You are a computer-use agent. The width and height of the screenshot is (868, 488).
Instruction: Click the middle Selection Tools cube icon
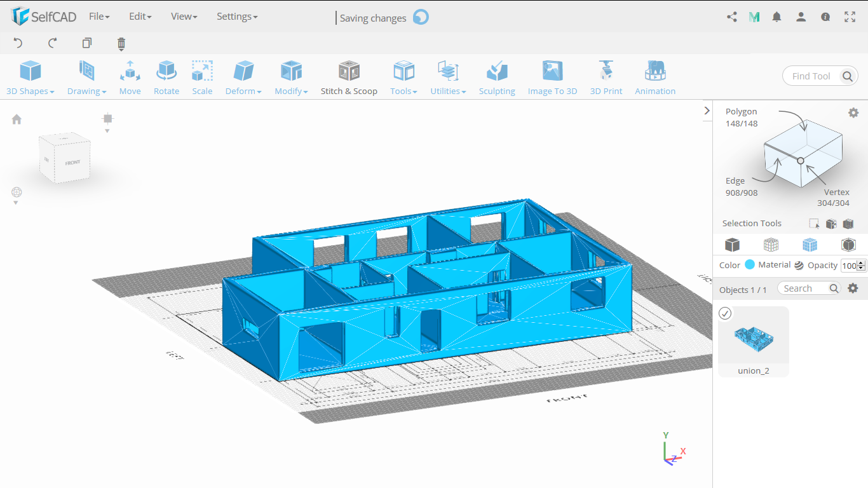(x=831, y=224)
